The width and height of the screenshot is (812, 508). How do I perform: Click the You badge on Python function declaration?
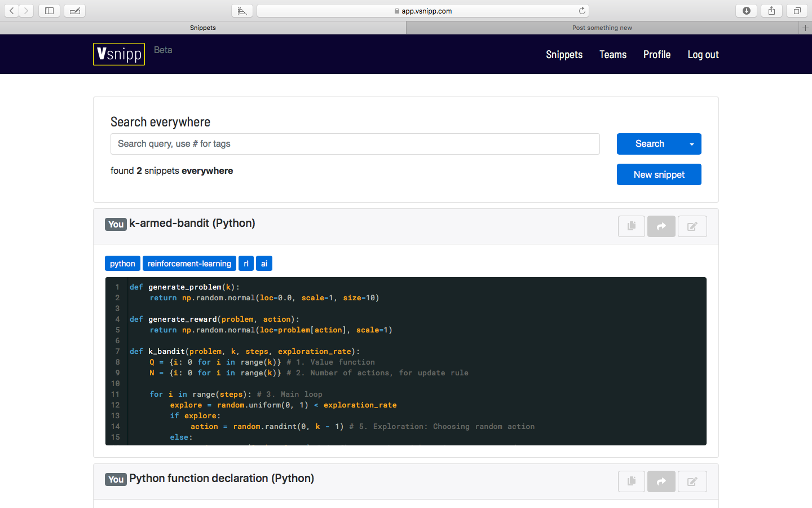point(116,479)
